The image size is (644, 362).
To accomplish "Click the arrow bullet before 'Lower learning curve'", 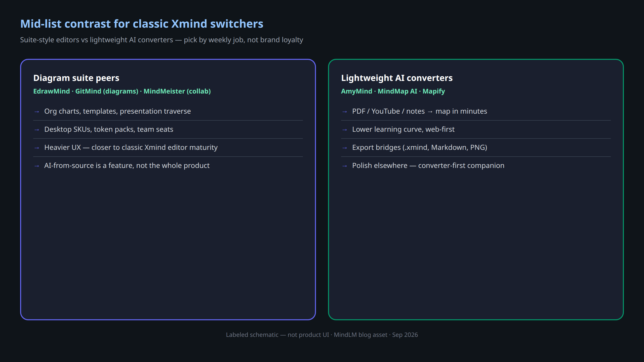I will click(x=345, y=130).
